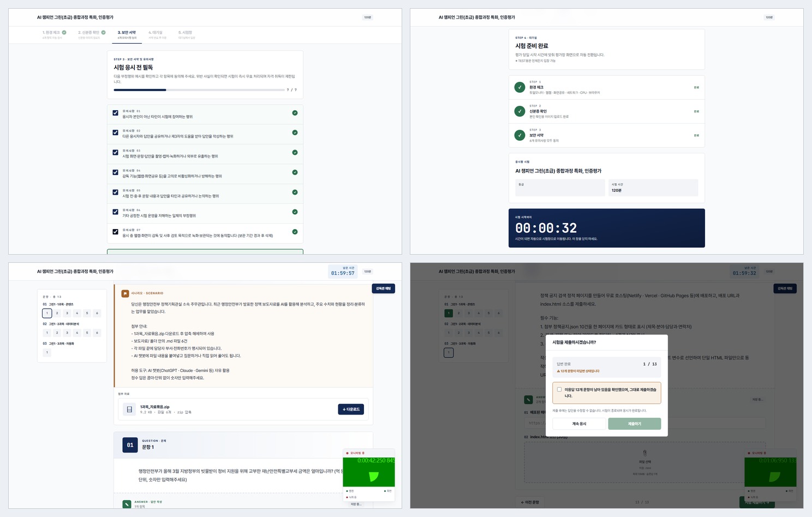812x517 pixels.
Task: Click the 01 question number badge
Action: click(x=130, y=445)
